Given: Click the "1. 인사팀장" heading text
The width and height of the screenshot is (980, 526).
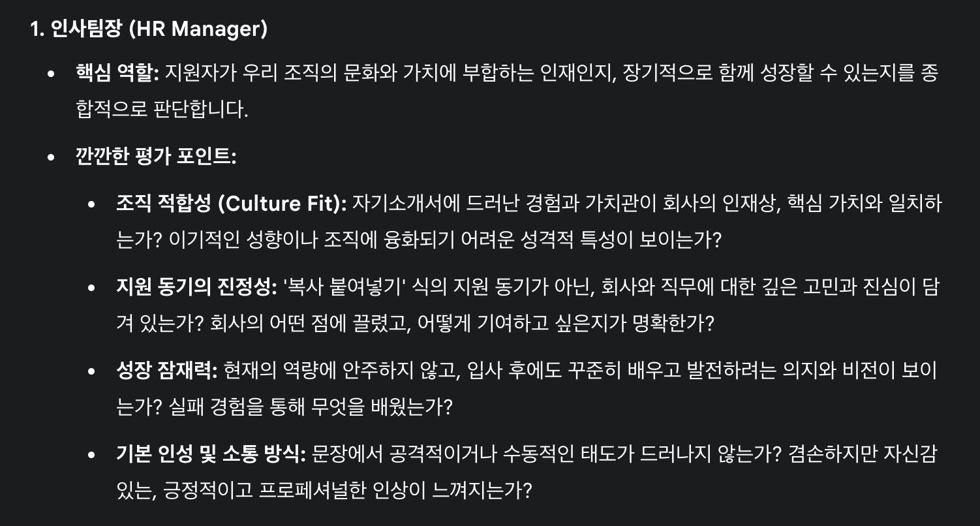Looking at the screenshot, I should [x=76, y=30].
